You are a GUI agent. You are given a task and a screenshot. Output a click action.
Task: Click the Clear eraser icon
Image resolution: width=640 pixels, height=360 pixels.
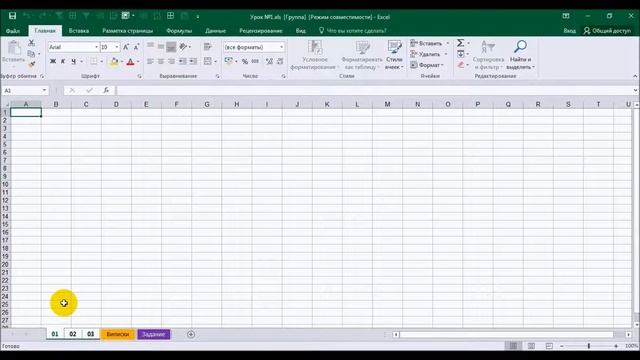pyautogui.click(x=461, y=65)
